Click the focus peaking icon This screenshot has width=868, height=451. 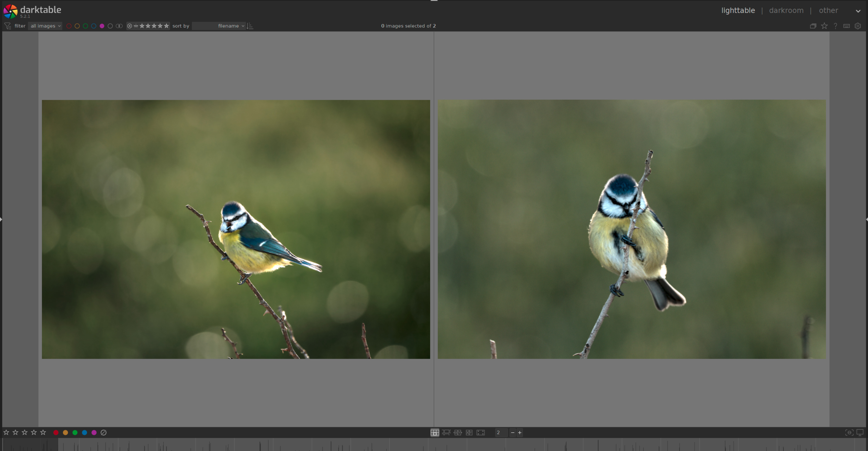pyautogui.click(x=849, y=432)
